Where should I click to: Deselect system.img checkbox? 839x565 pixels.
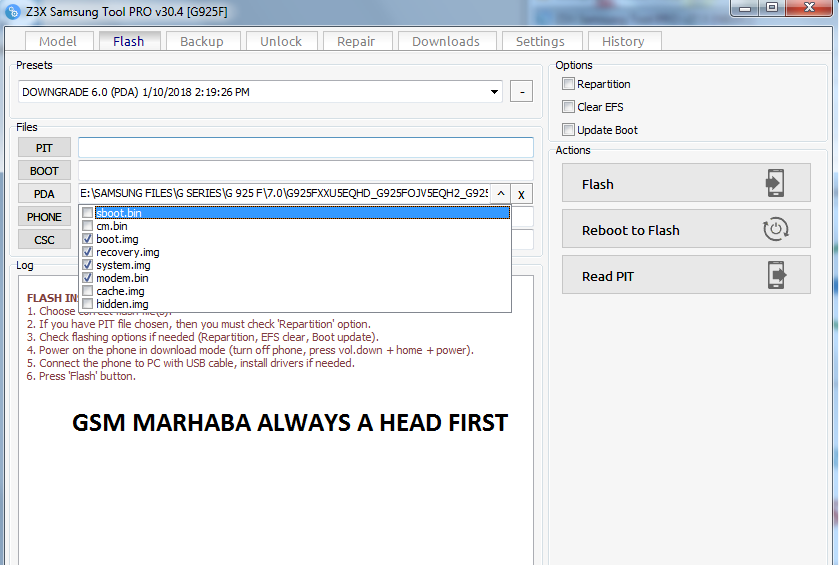pos(88,265)
